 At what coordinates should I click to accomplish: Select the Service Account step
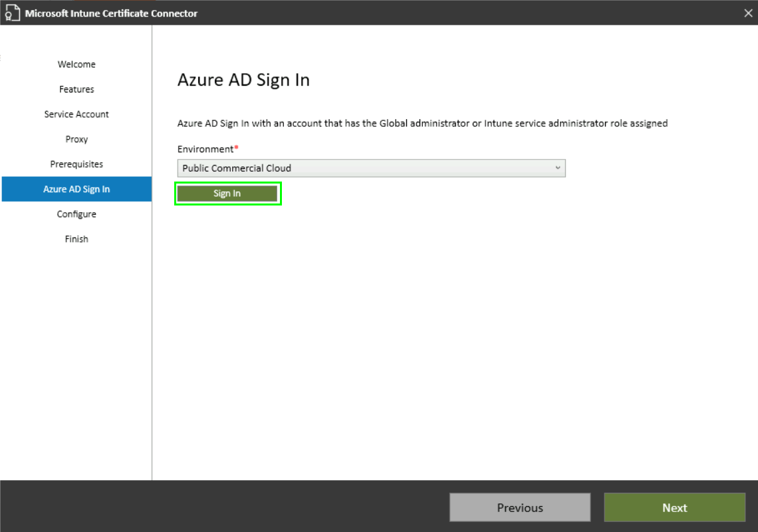76,114
